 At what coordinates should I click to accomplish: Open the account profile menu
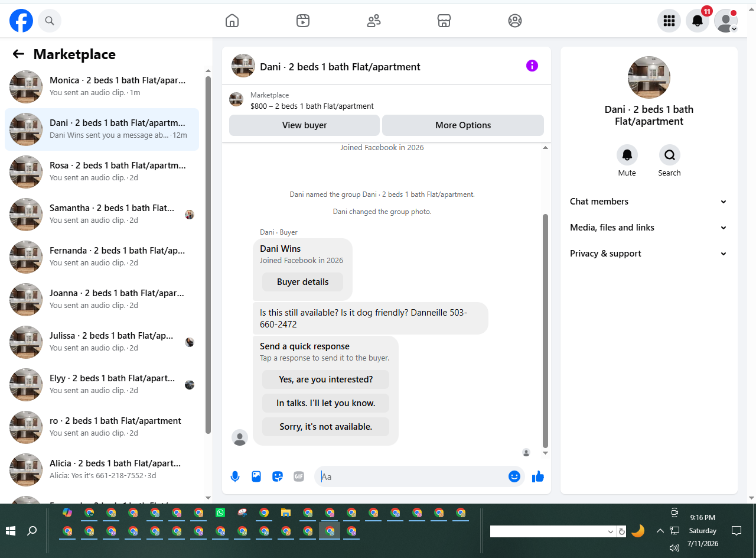726,21
